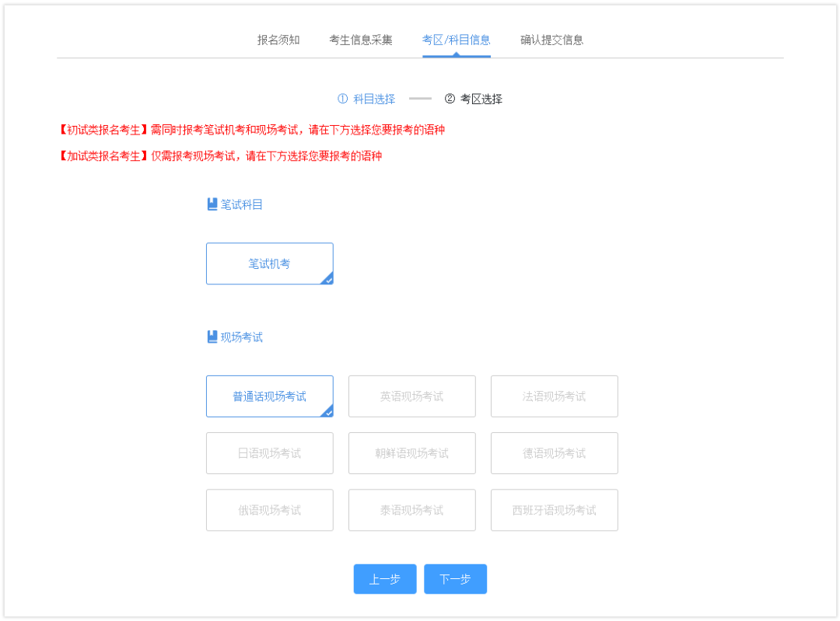Viewport: 840px width, 621px height.
Task: Select the 考区/科目信息 tab
Action: point(456,40)
